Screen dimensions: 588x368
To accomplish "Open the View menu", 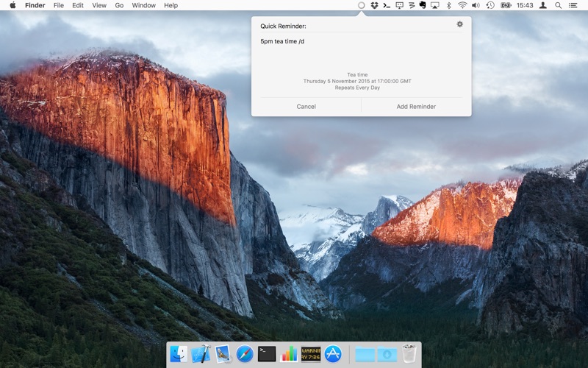I will tap(99, 5).
